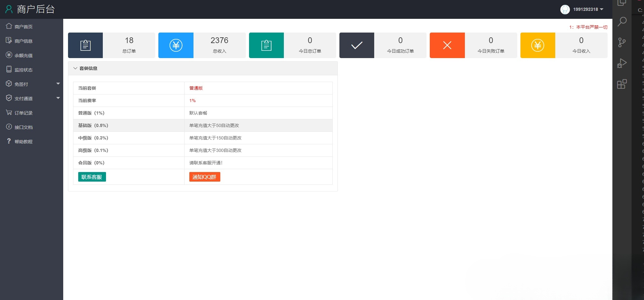This screenshot has width=644, height=300.
Task: Click the blue yen icon beside 总收入
Action: tap(175, 45)
